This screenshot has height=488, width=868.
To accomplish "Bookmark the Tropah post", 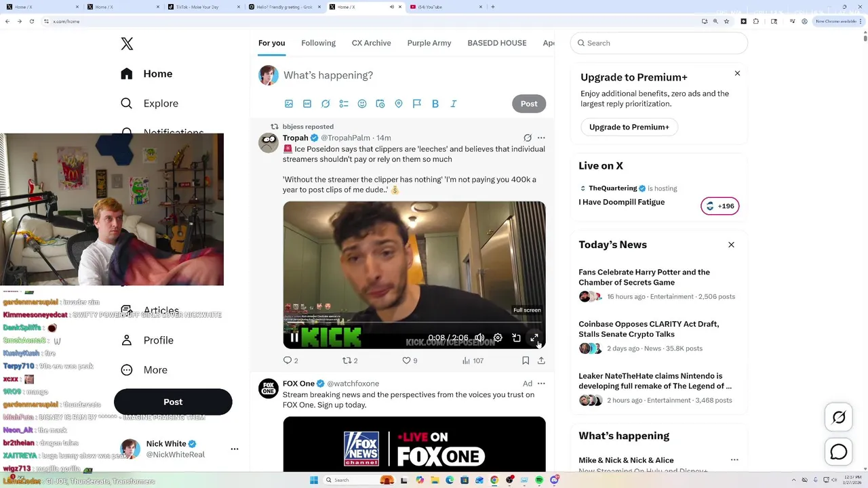I will [526, 361].
